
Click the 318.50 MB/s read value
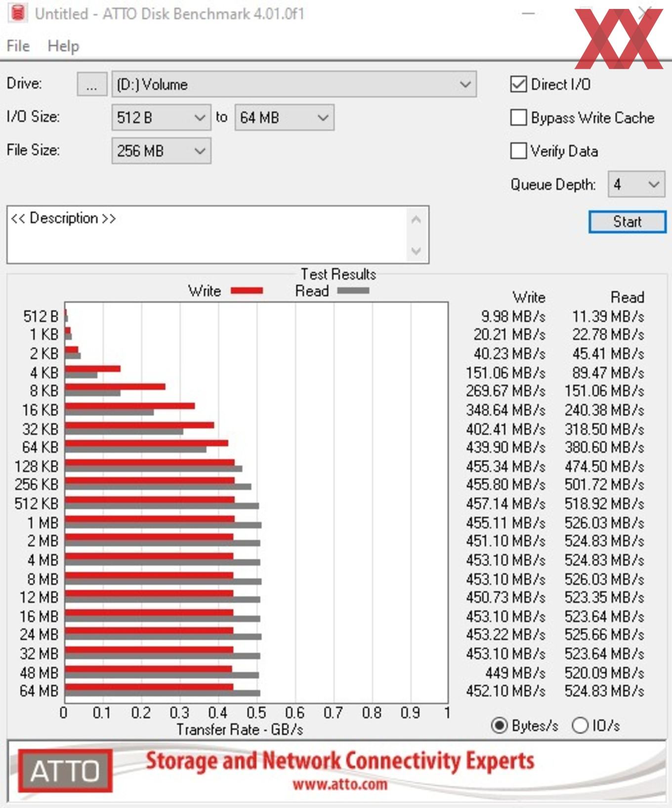(x=604, y=429)
